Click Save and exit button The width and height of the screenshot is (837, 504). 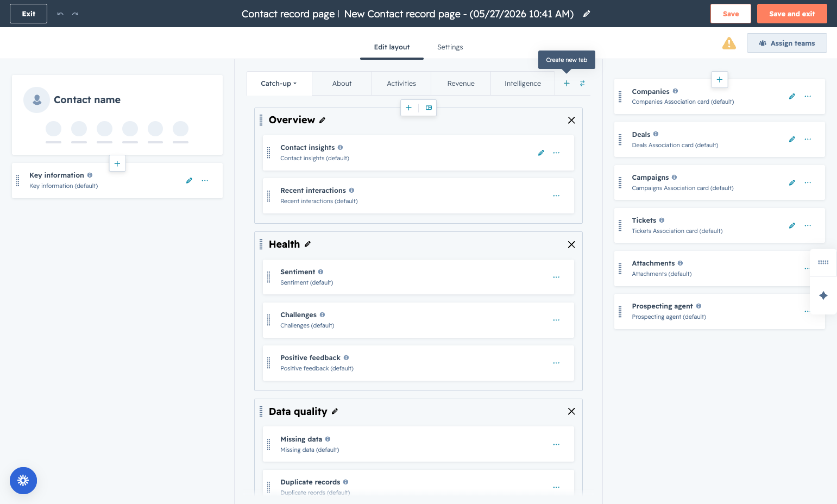792,14
